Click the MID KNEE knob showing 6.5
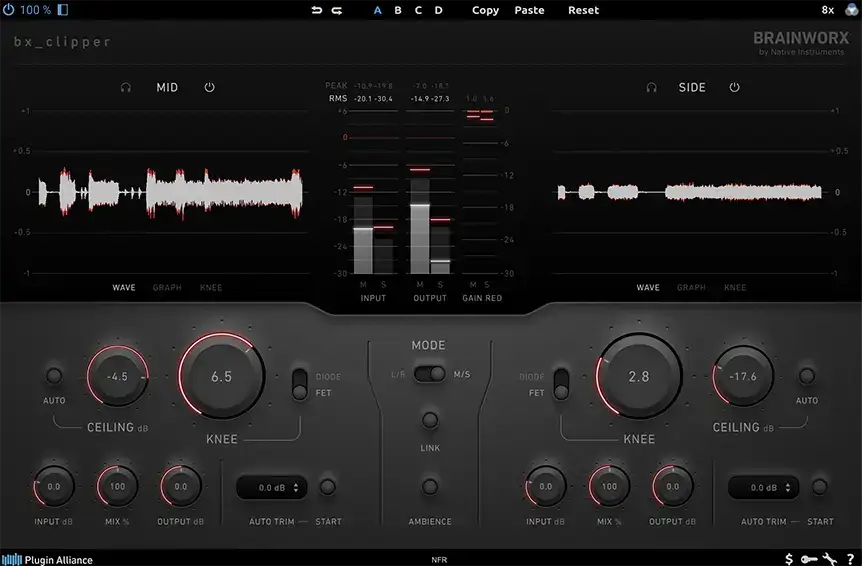Viewport: 862px width, 566px height. point(222,377)
